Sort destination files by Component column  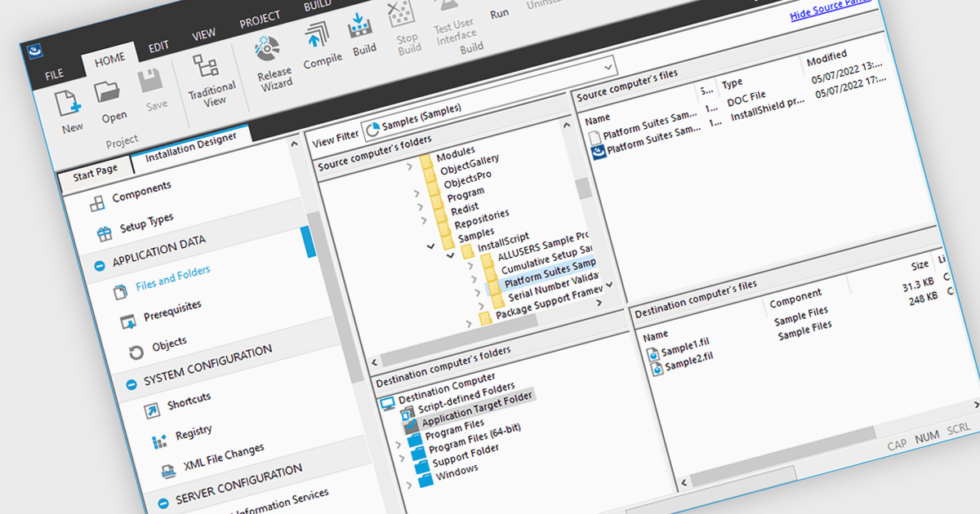click(795, 298)
